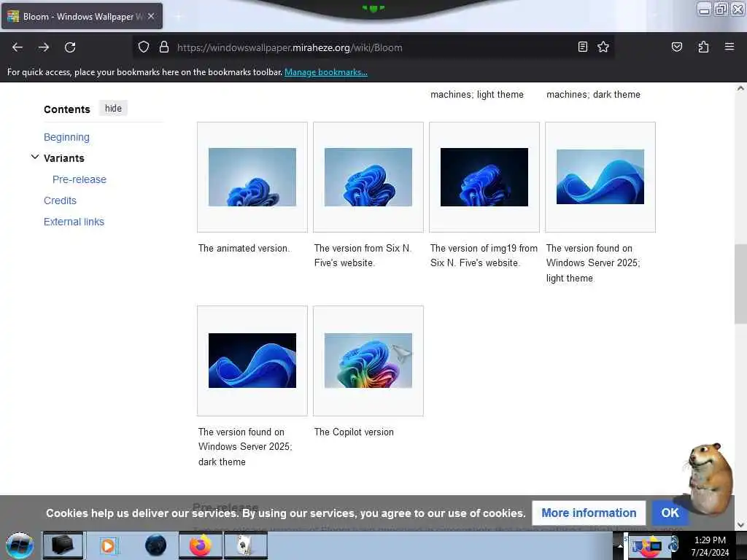Jump to Pre-release subsection
Screen dimensions: 747x560
tap(80, 179)
